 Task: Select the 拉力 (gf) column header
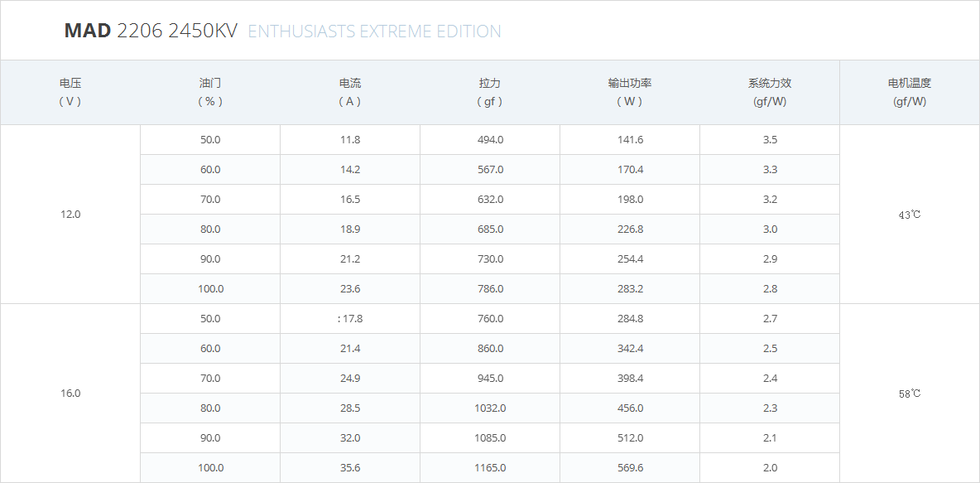pos(490,92)
